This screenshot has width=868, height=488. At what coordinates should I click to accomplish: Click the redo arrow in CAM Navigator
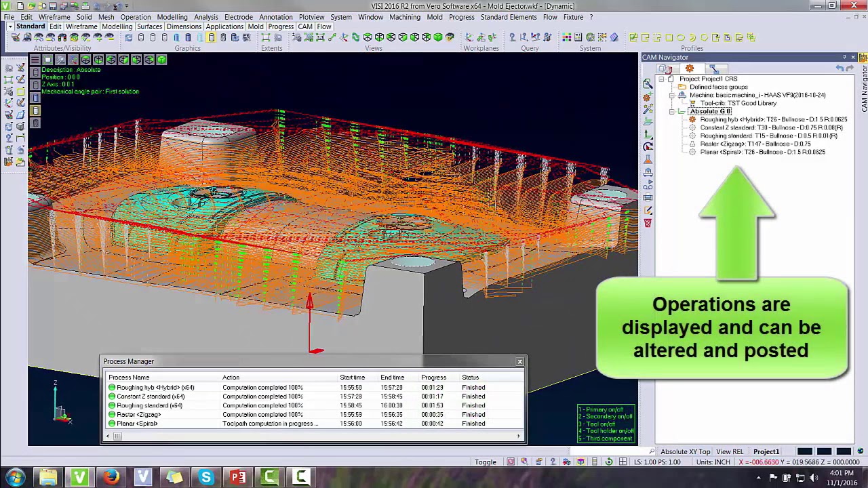(x=850, y=68)
